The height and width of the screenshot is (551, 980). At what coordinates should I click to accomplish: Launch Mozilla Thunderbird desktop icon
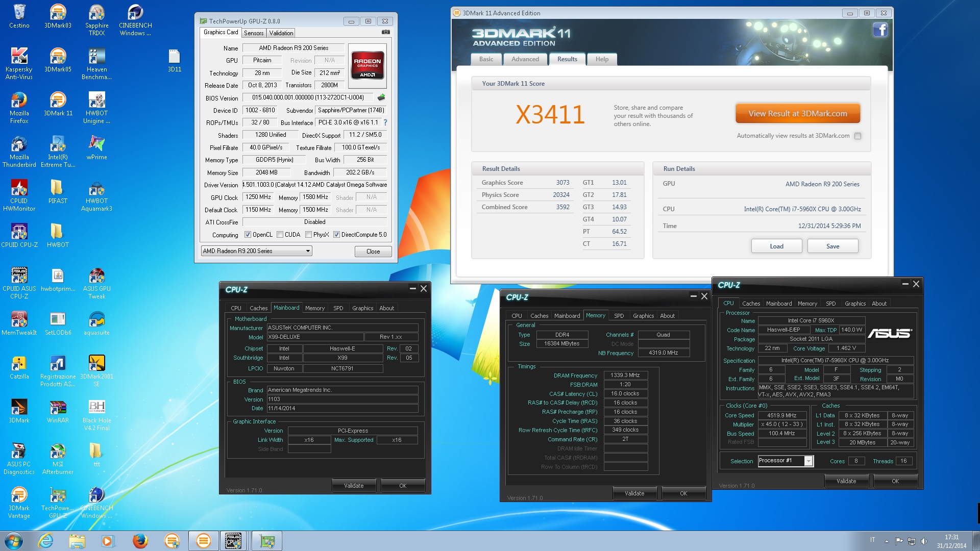click(19, 152)
